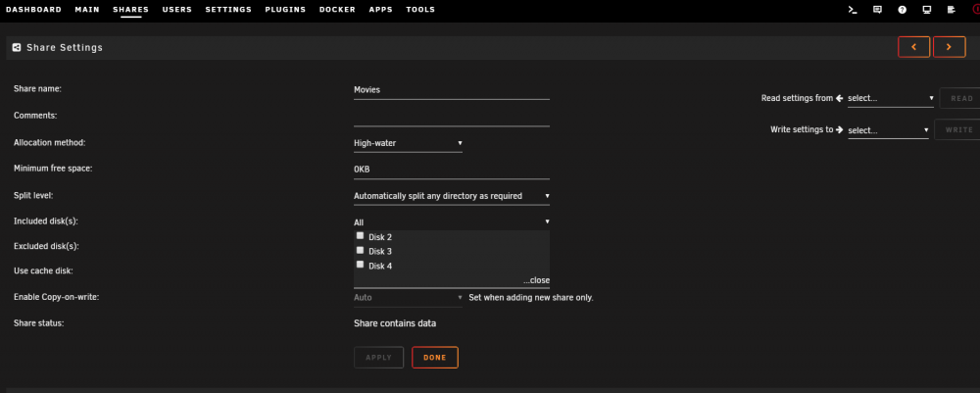The image size is (980, 393).
Task: Click the Share Settings header icon
Action: [x=17, y=47]
